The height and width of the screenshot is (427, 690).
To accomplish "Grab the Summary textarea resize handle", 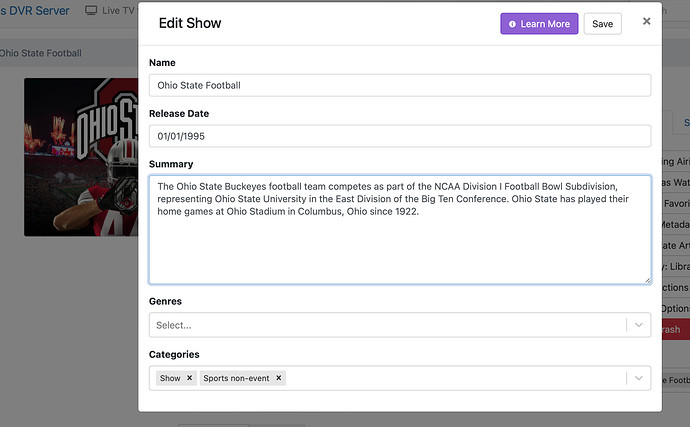I will point(646,279).
